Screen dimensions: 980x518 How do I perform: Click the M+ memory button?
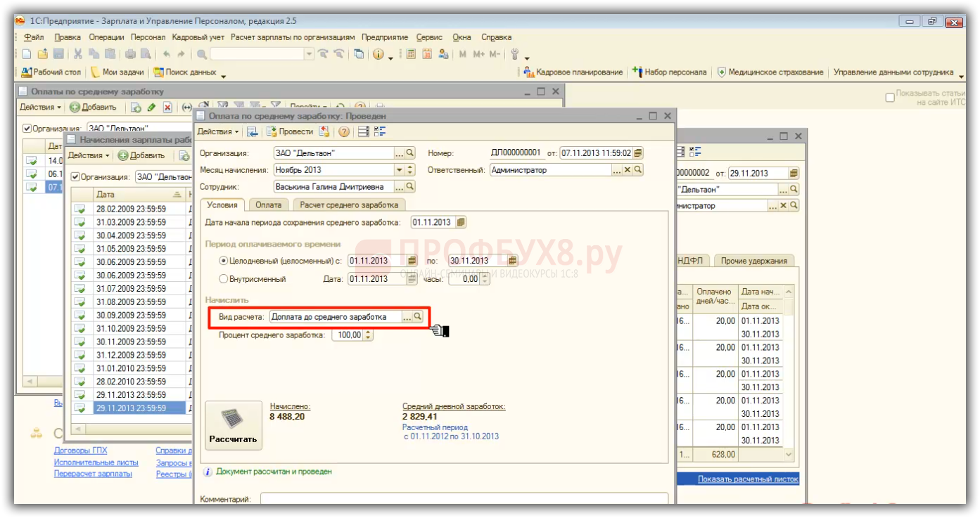click(479, 54)
